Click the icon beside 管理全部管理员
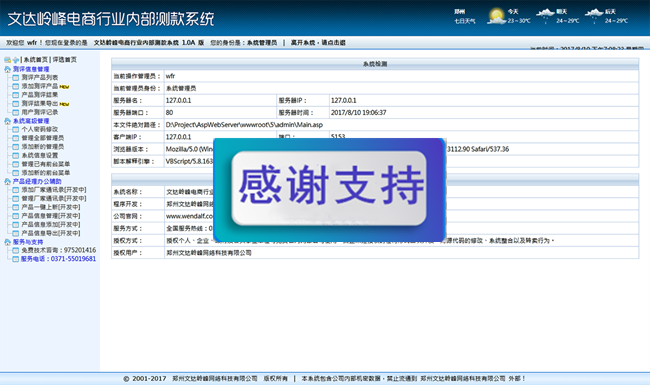The image size is (650, 385). point(15,138)
